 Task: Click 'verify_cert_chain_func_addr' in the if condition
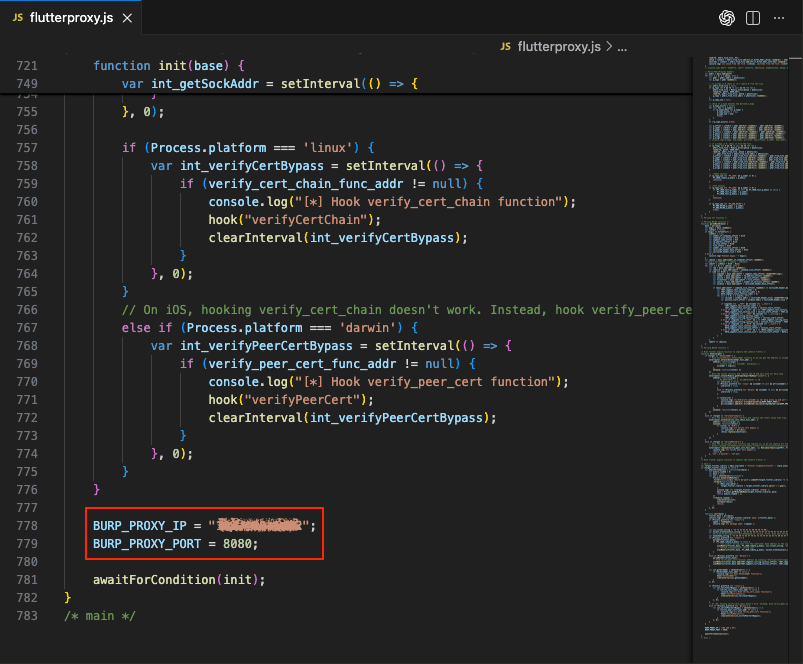point(306,184)
